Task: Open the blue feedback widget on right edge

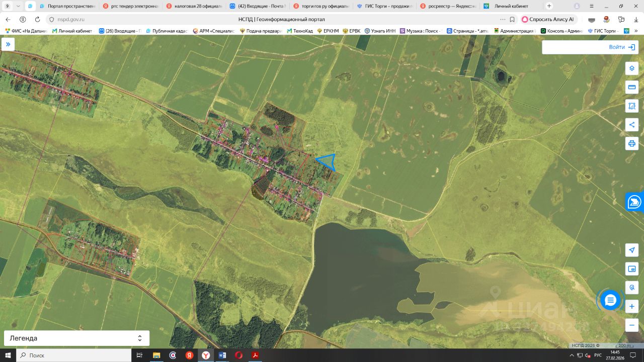Action: [x=635, y=202]
